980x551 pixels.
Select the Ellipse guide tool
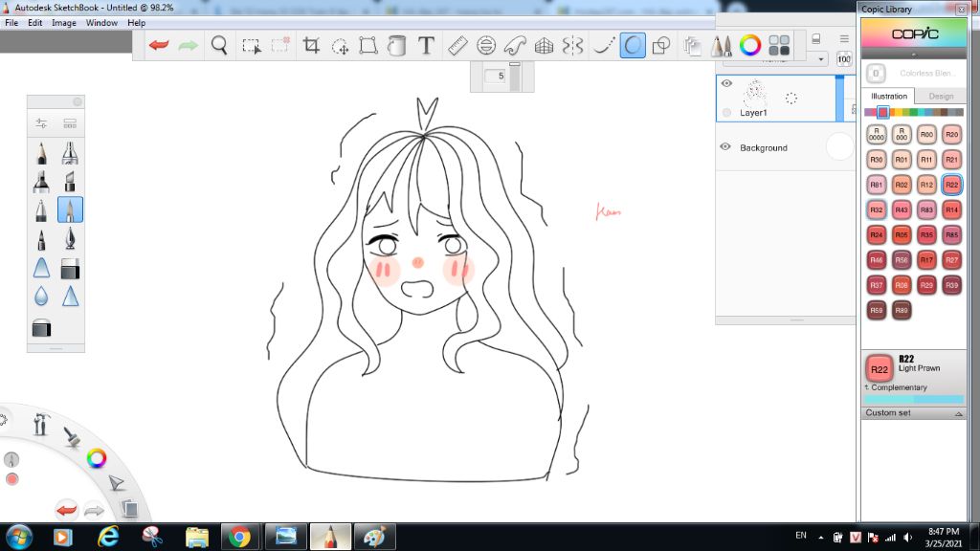pyautogui.click(x=485, y=45)
